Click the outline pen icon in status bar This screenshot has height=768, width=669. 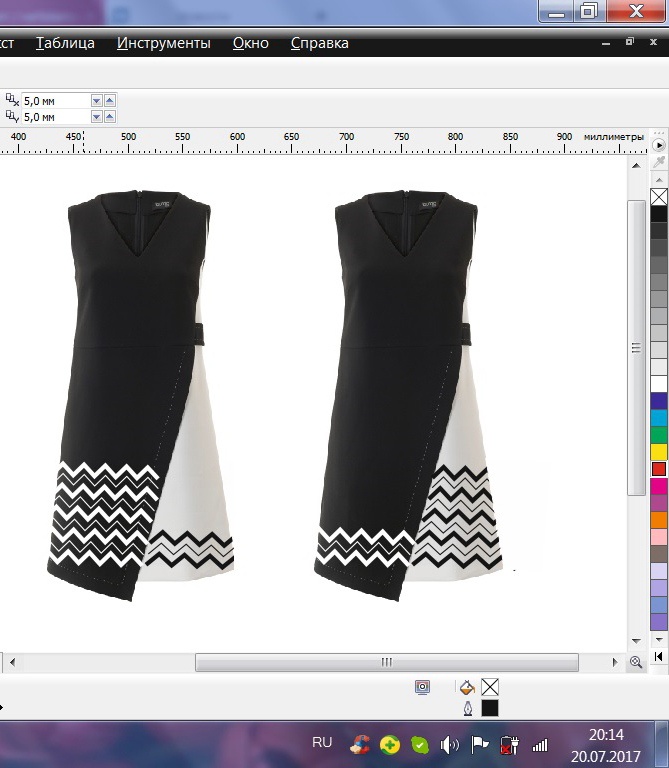pyautogui.click(x=467, y=708)
